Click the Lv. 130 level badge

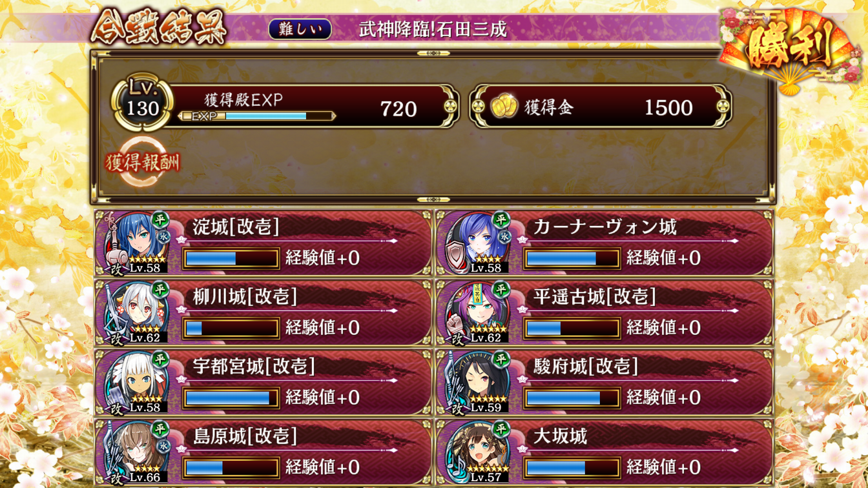141,105
